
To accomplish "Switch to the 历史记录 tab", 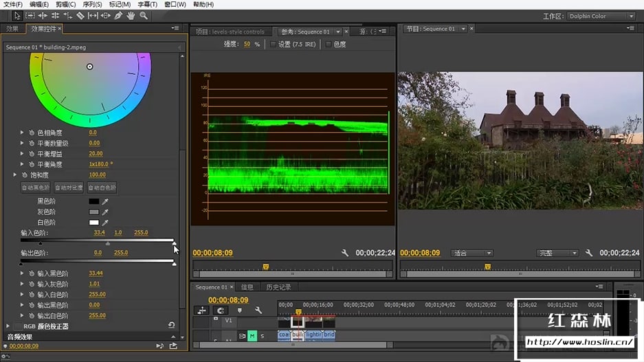I will coord(278,287).
